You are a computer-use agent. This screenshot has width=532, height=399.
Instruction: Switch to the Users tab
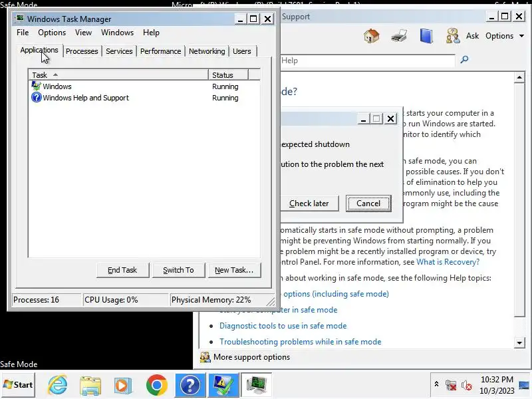241,51
